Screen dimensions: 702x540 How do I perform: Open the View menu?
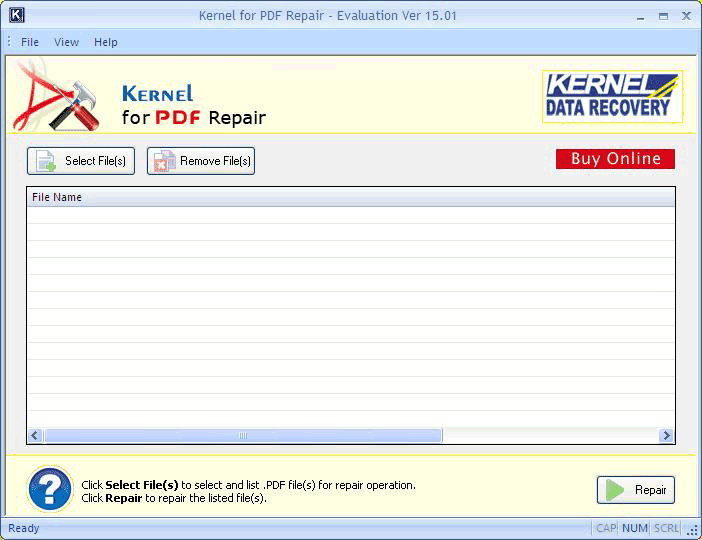coord(67,42)
